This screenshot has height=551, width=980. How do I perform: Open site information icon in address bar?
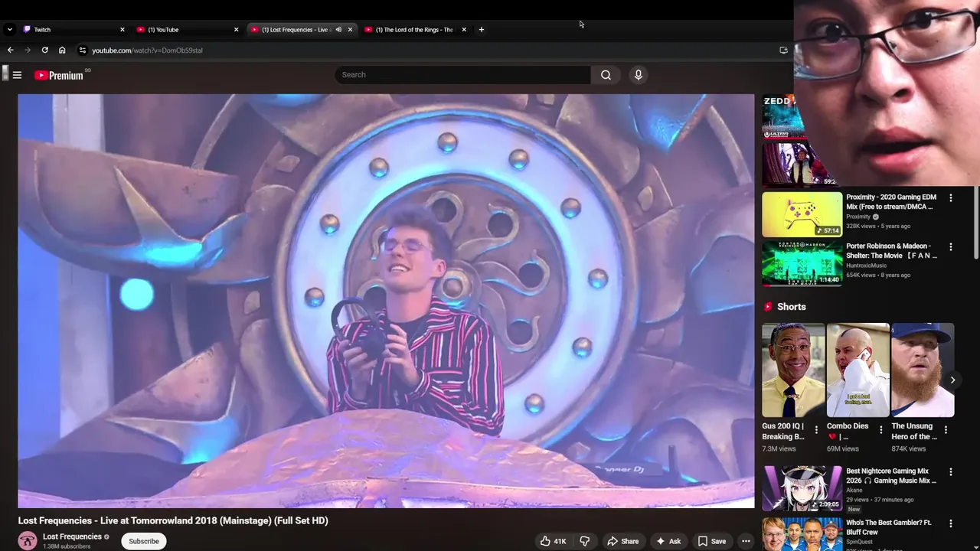(x=83, y=51)
